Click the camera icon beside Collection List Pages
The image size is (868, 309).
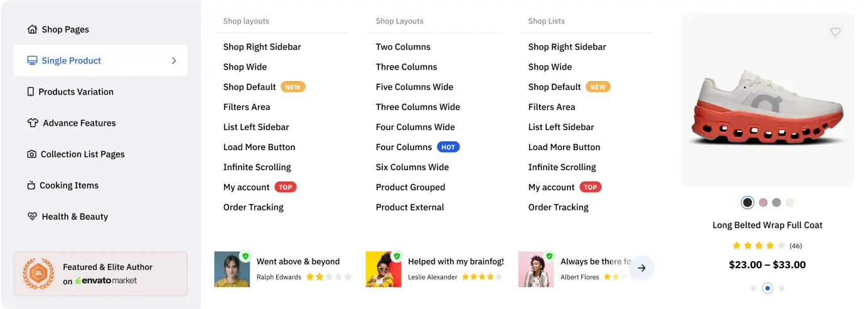[31, 154]
